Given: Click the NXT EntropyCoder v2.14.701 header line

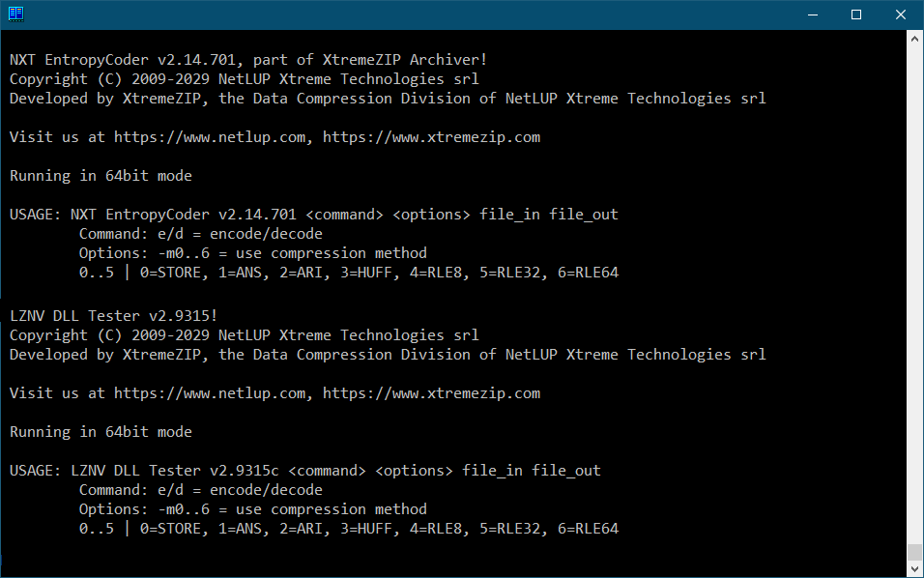Looking at the screenshot, I should [248, 60].
